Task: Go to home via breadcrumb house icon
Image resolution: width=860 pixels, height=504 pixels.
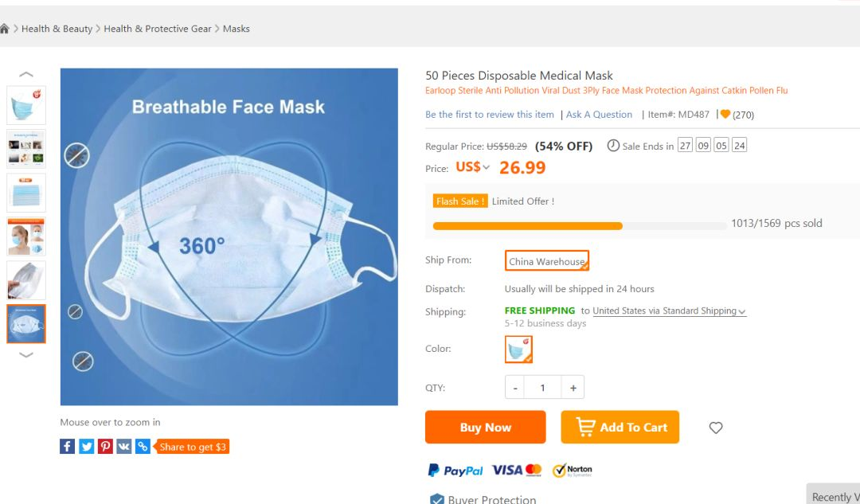Action: coord(4,29)
